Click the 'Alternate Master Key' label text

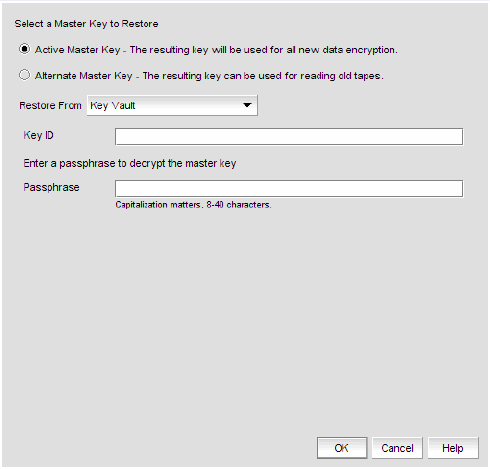point(84,76)
